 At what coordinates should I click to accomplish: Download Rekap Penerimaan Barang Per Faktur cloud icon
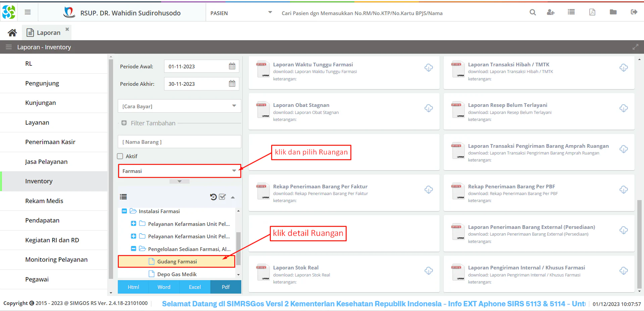coord(429,190)
